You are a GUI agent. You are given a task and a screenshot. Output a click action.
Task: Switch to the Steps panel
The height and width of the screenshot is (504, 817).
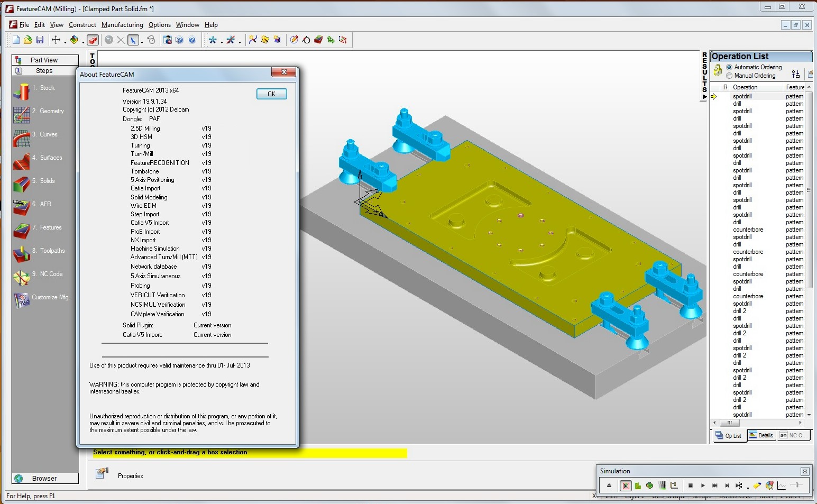pyautogui.click(x=45, y=70)
